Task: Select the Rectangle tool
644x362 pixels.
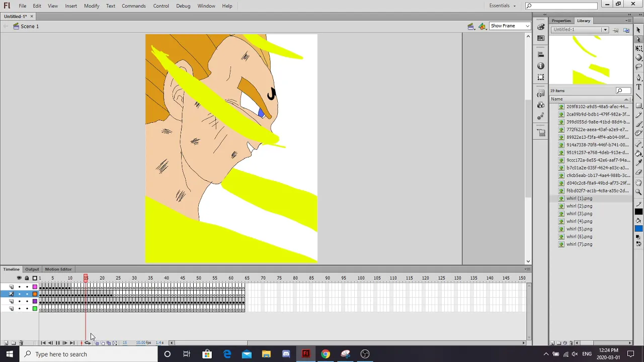Action: tap(638, 106)
